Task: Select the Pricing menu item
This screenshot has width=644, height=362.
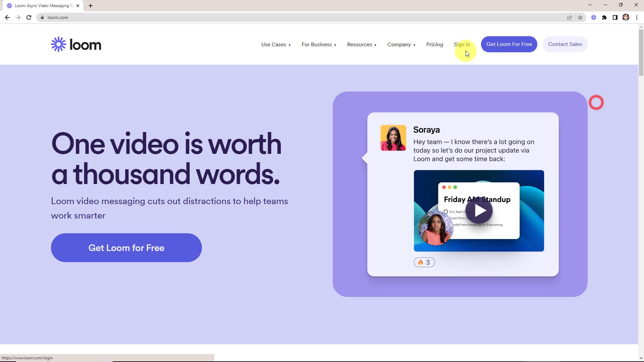Action: pyautogui.click(x=435, y=44)
